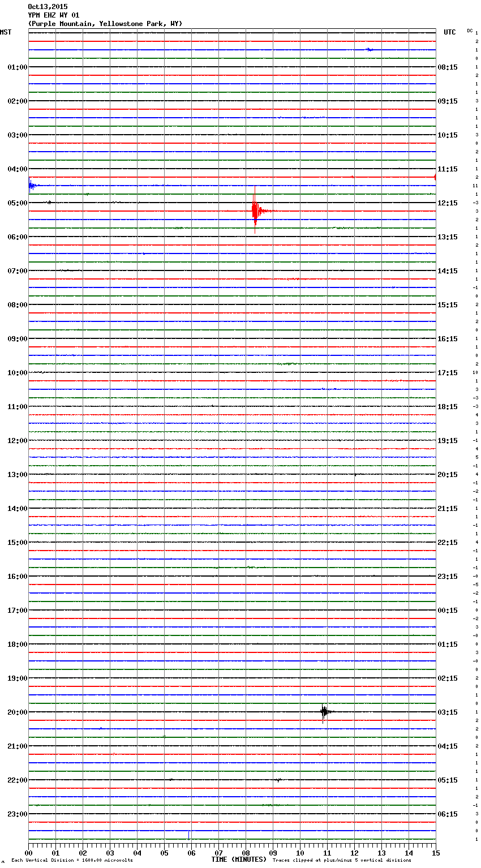Select the 10:00 MST time label

(18, 373)
